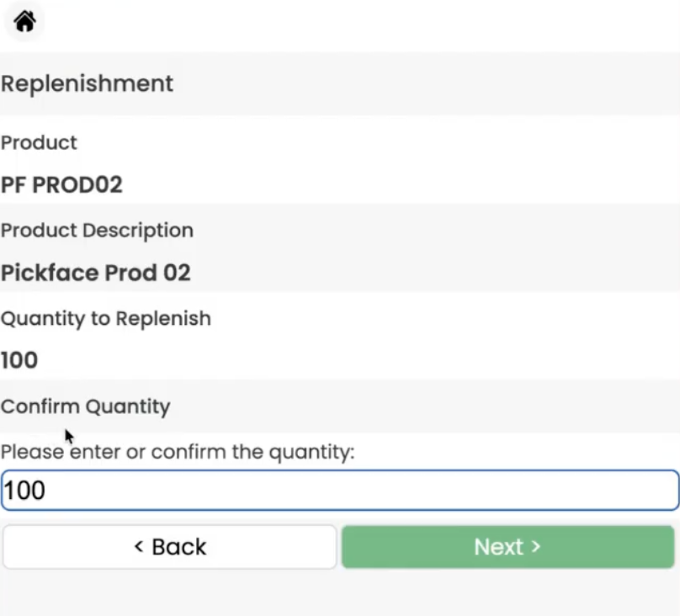This screenshot has width=680, height=616.
Task: Click the 'Please enter or confirm the quantity' prompt
Action: (178, 452)
